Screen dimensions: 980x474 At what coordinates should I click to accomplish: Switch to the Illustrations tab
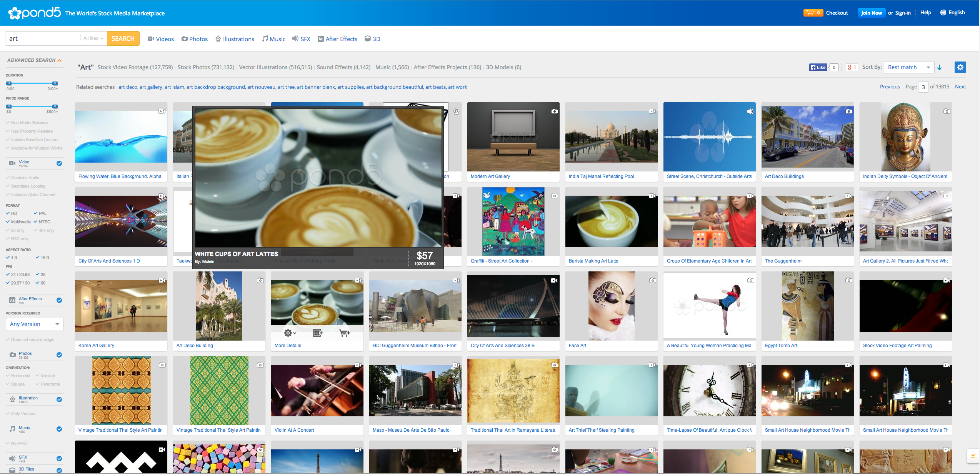[x=235, y=39]
